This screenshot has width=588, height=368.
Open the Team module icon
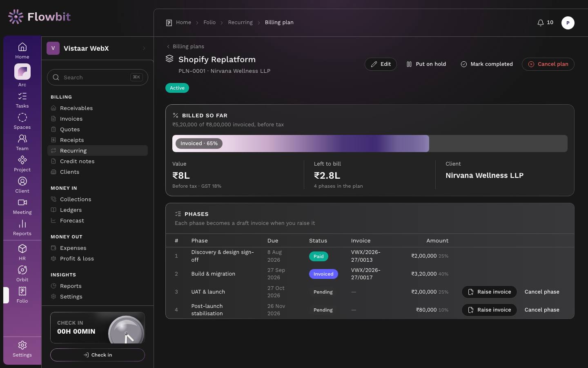click(x=22, y=143)
